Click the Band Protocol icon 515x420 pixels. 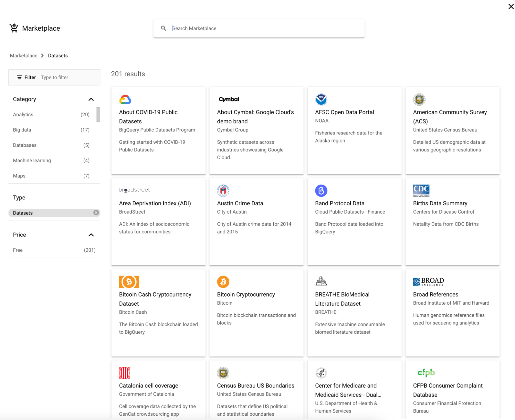(x=321, y=191)
